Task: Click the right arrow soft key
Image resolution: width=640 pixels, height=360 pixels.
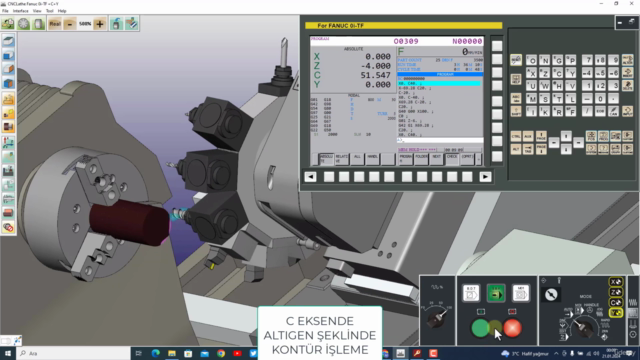Action: (x=485, y=177)
